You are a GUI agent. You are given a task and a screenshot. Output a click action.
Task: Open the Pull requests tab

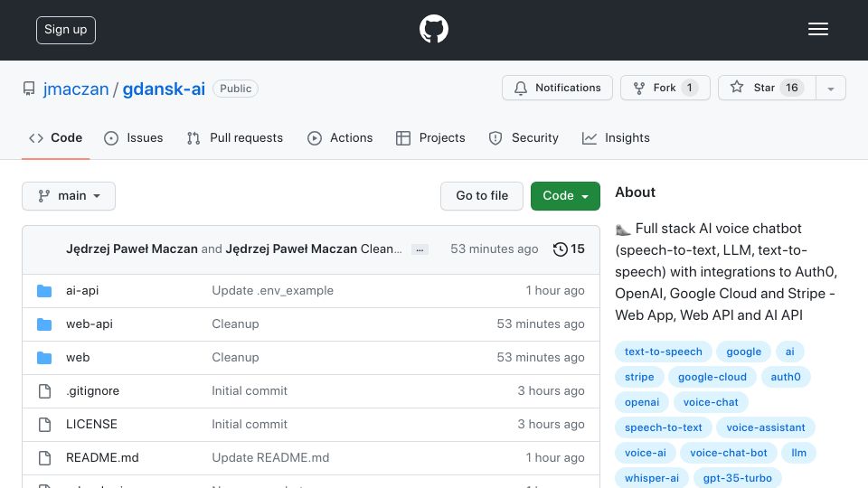click(235, 137)
